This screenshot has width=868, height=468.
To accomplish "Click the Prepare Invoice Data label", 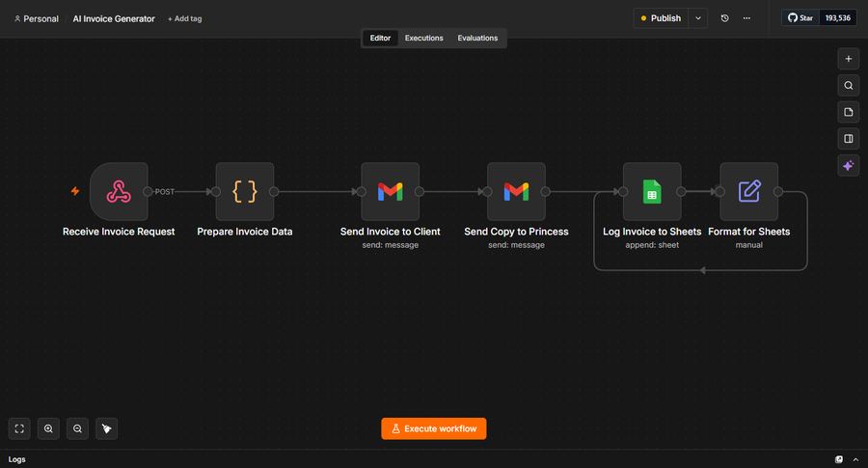I will click(245, 232).
